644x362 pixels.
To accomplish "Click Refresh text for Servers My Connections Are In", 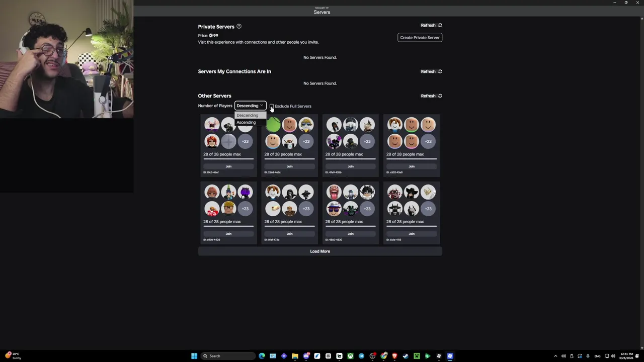I will pyautogui.click(x=428, y=71).
